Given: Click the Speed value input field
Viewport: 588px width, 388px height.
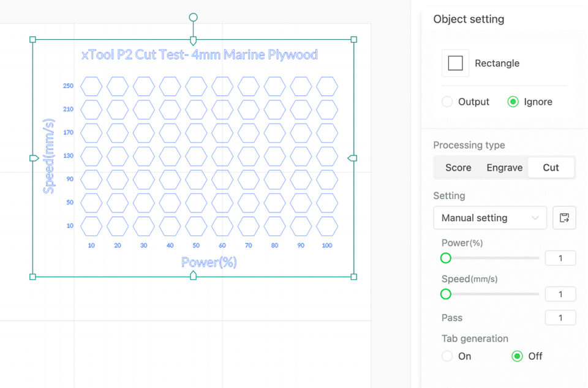Looking at the screenshot, I should (x=560, y=294).
